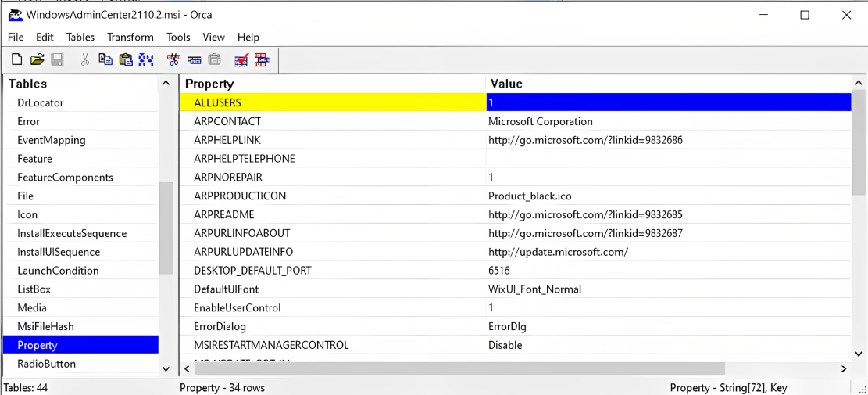The image size is (868, 395).
Task: Select the DESKTOP_DEFAULT_PORT property
Action: pyautogui.click(x=333, y=271)
